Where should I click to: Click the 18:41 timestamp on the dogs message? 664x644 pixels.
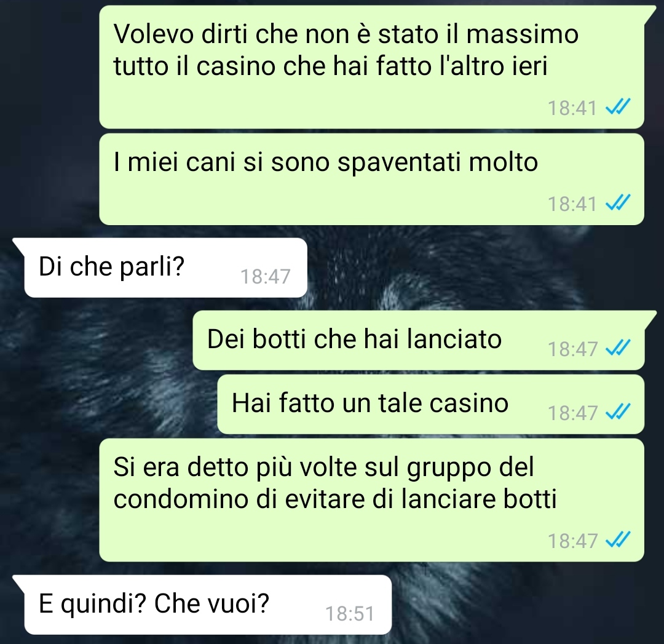point(572,204)
